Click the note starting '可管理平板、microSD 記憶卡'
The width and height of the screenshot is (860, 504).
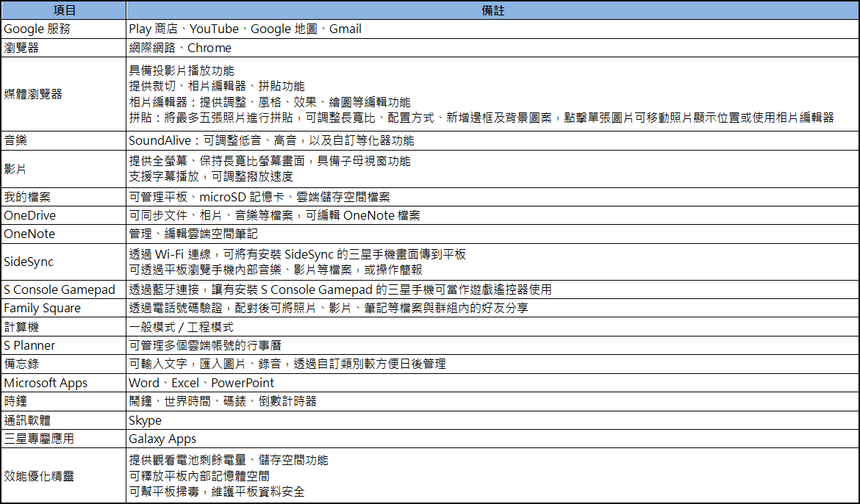pyautogui.click(x=259, y=197)
